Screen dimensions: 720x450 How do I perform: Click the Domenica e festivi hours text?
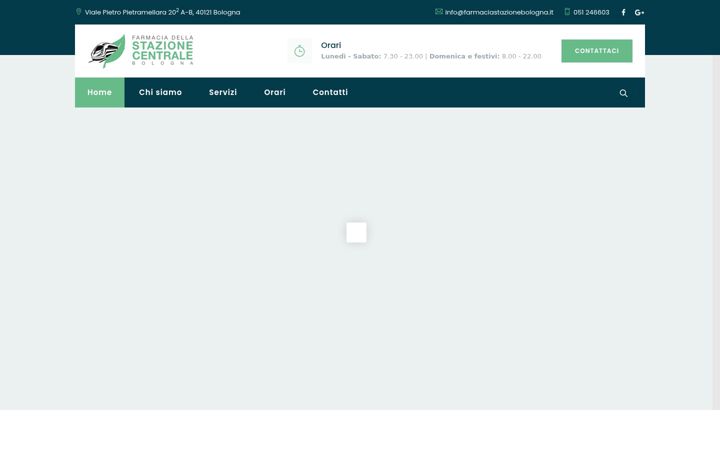coord(485,56)
